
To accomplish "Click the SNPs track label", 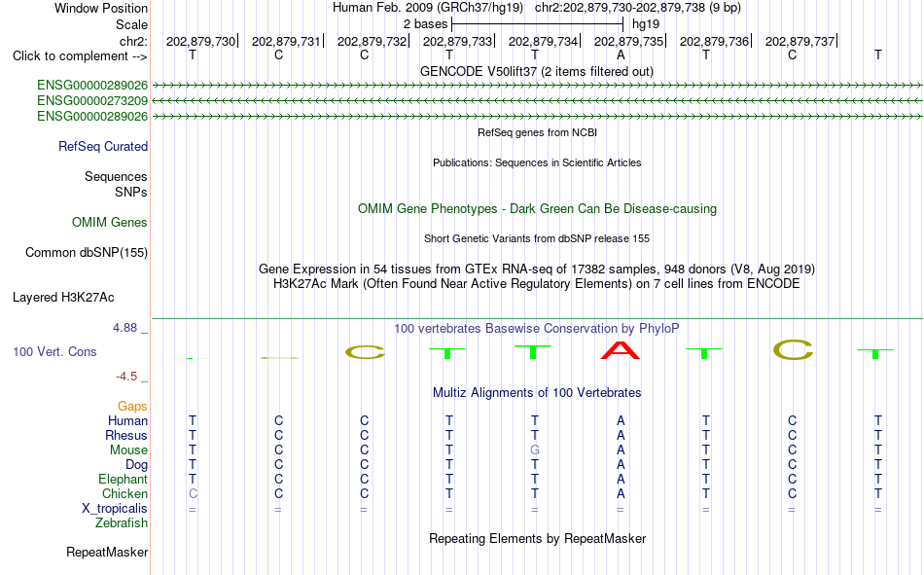I will click(x=131, y=193).
